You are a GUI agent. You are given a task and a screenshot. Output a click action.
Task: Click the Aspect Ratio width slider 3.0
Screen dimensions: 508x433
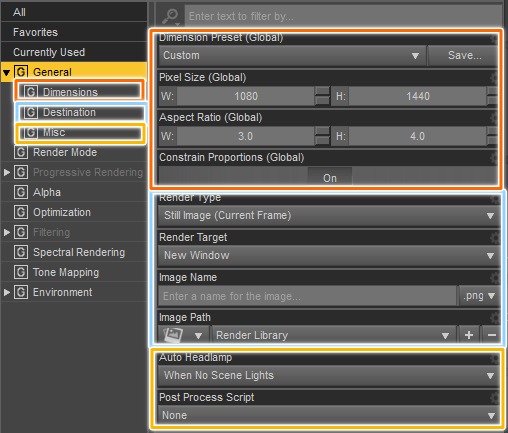coord(246,136)
